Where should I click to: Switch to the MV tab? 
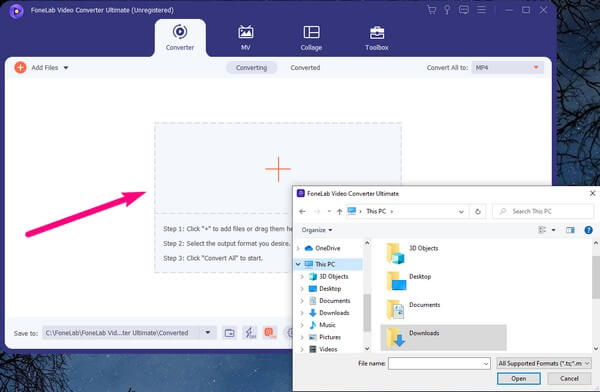[x=246, y=37]
